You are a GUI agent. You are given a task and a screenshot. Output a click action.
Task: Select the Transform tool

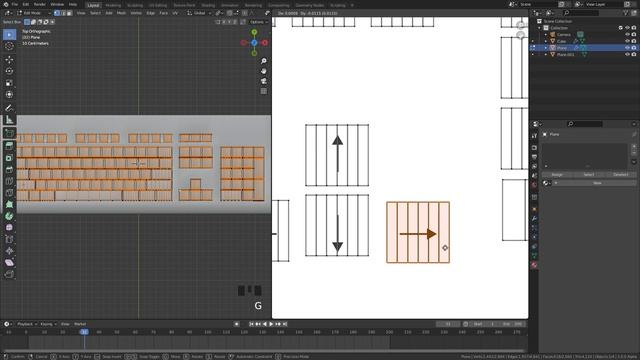click(x=9, y=94)
